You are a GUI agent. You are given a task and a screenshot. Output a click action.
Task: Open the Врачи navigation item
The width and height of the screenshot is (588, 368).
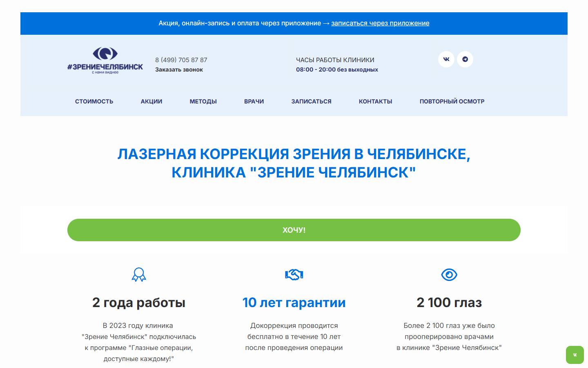254,101
